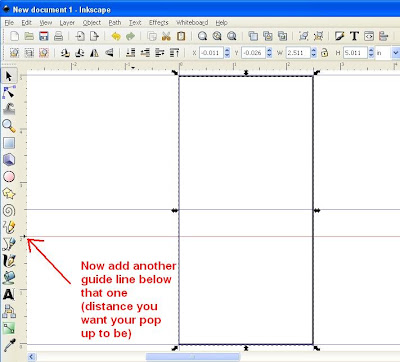Flip selection horizontally
400x362 pixels.
95,53
